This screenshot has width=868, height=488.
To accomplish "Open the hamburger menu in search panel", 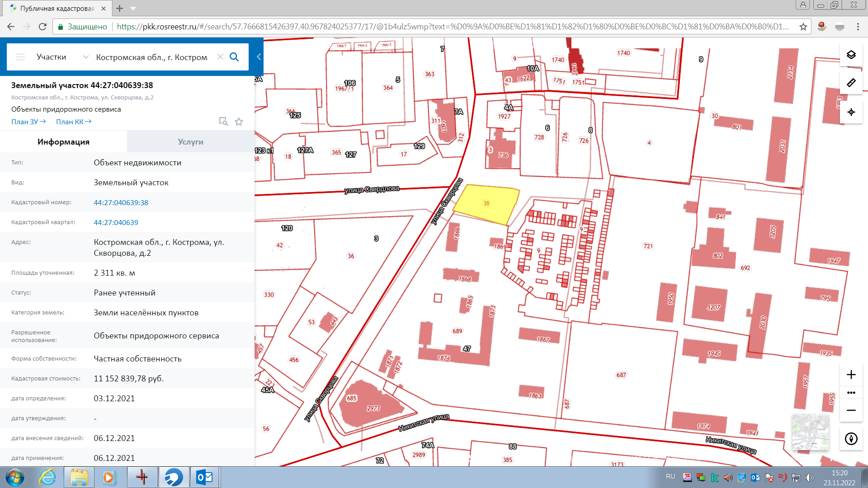I will 20,57.
